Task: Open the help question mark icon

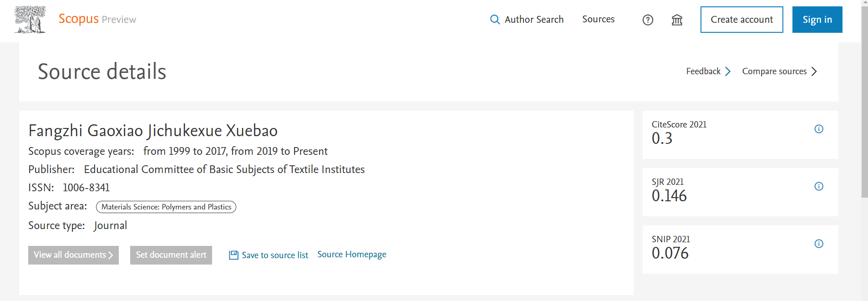Action: point(648,20)
